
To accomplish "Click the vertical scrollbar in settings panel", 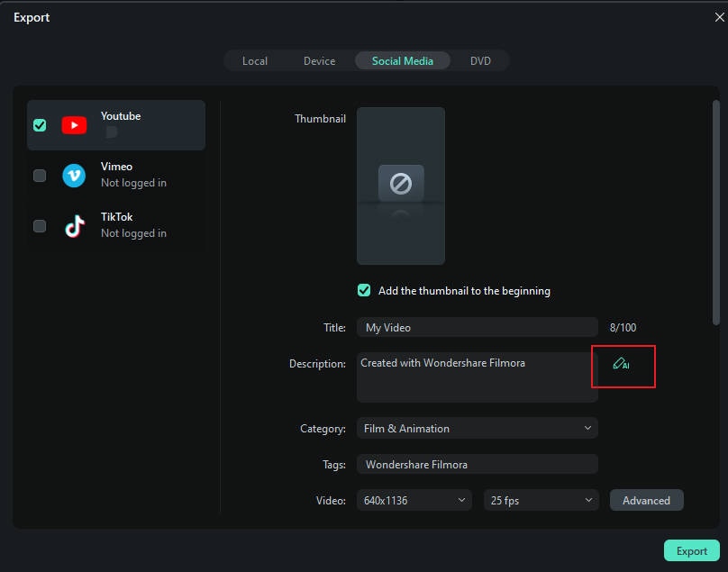I will pyautogui.click(x=716, y=213).
